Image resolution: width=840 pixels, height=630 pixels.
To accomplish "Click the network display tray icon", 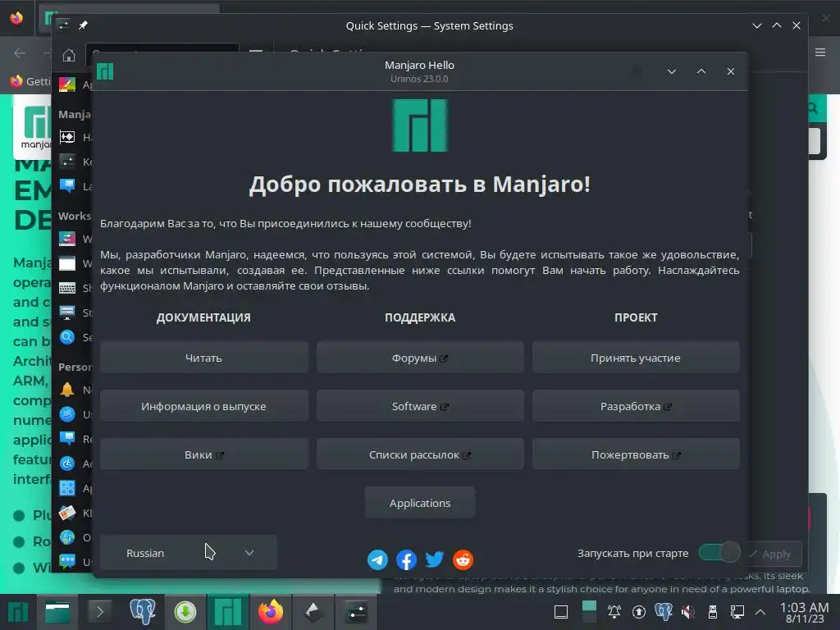I will click(x=737, y=612).
